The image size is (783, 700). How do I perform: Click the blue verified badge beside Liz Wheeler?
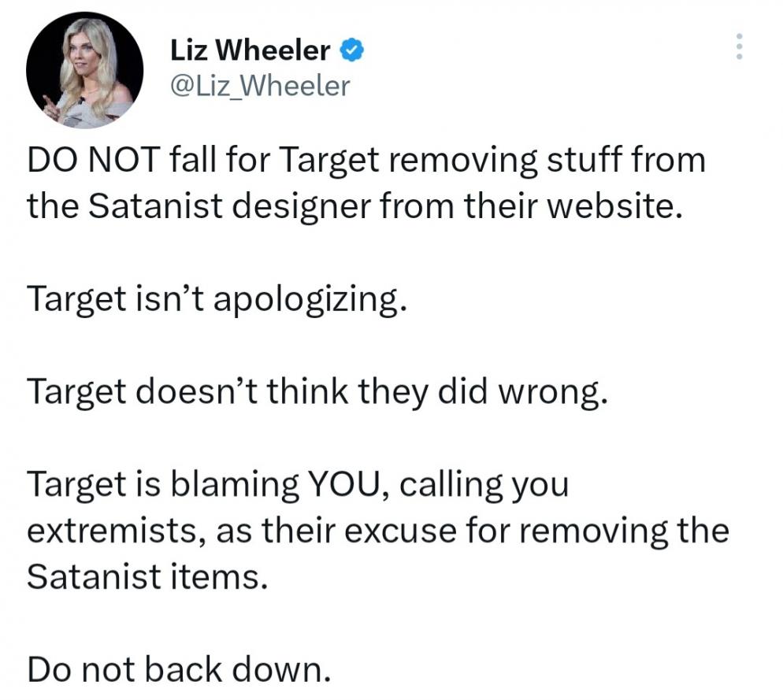[352, 50]
